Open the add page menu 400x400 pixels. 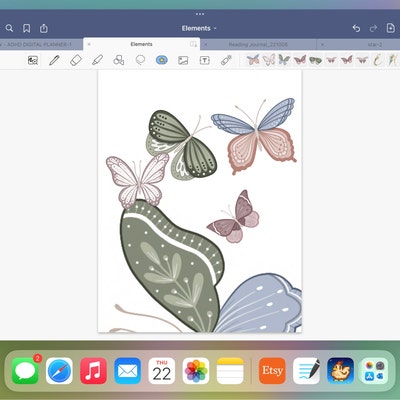click(390, 28)
